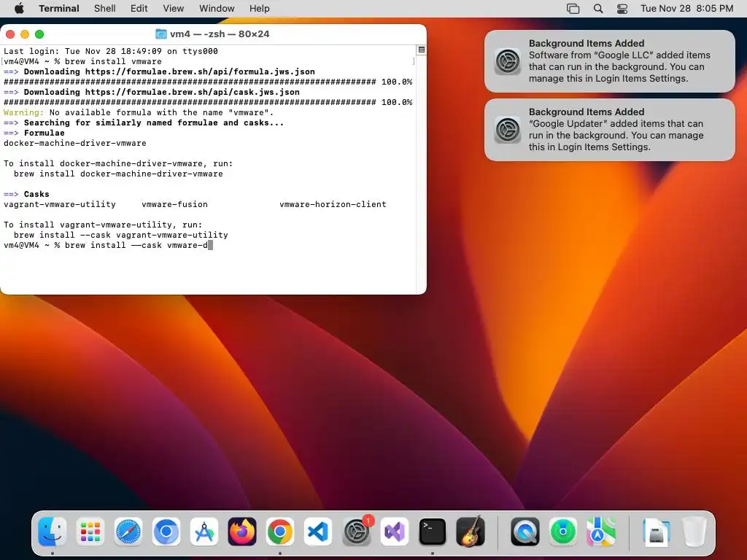Viewport: 747px width, 560px height.
Task: Open the blue Chromium browser icon
Action: click(x=166, y=532)
